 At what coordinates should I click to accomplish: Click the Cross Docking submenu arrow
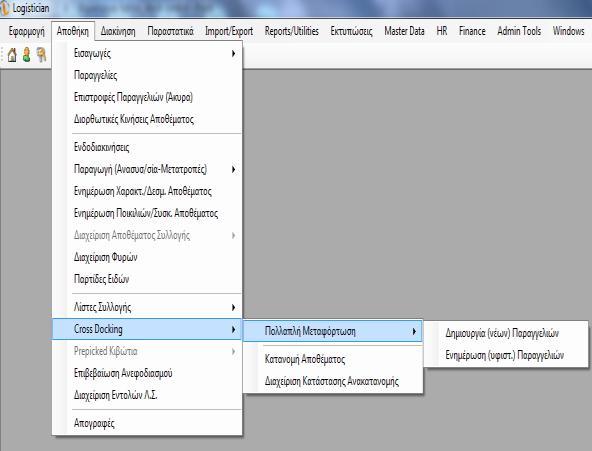(233, 329)
